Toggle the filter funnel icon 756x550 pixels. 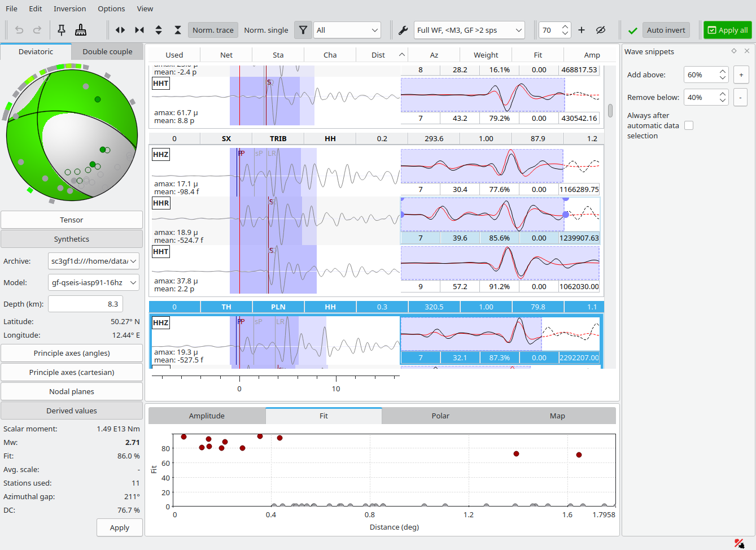coord(303,30)
